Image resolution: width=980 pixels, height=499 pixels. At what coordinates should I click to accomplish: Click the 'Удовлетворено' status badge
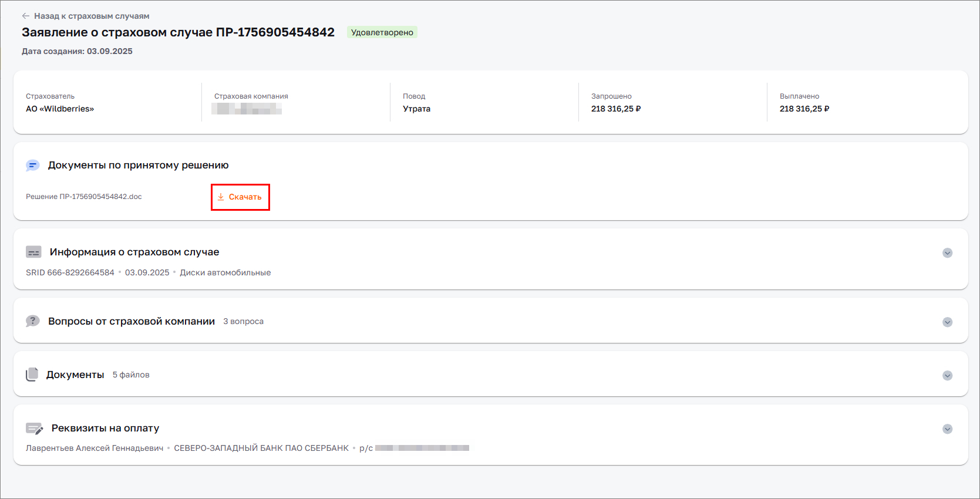tap(382, 32)
